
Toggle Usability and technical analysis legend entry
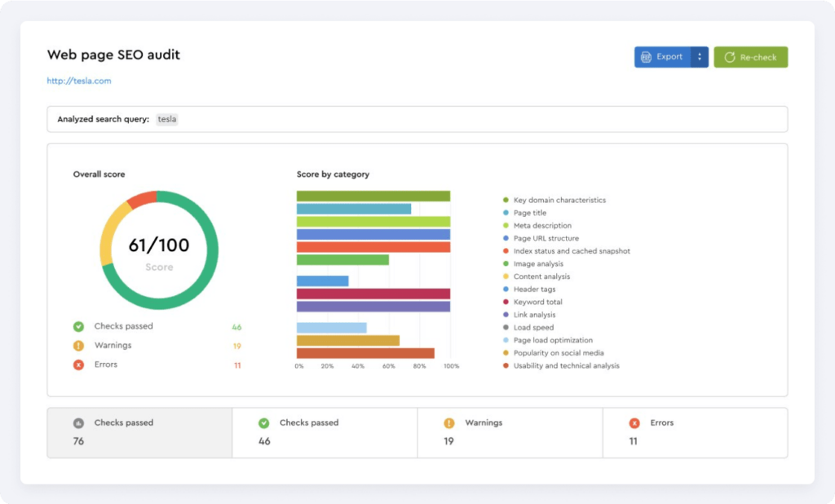tap(566, 365)
